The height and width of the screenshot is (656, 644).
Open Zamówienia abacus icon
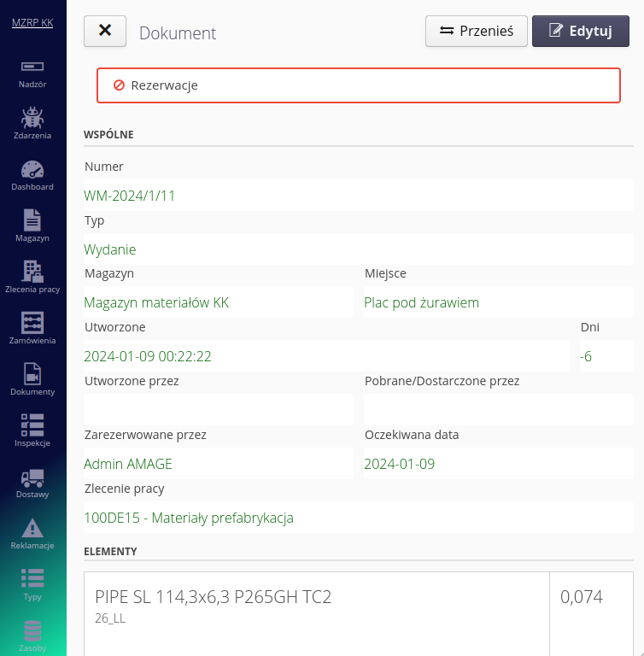click(32, 322)
